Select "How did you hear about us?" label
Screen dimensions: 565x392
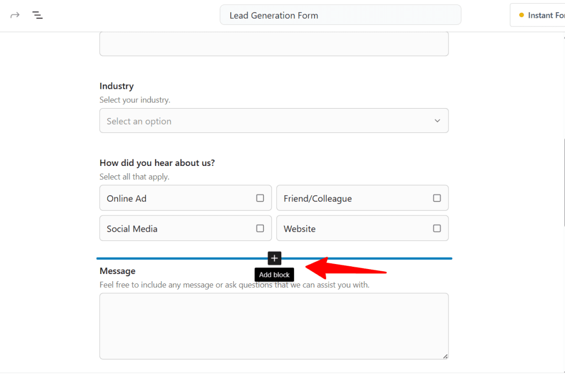click(157, 163)
